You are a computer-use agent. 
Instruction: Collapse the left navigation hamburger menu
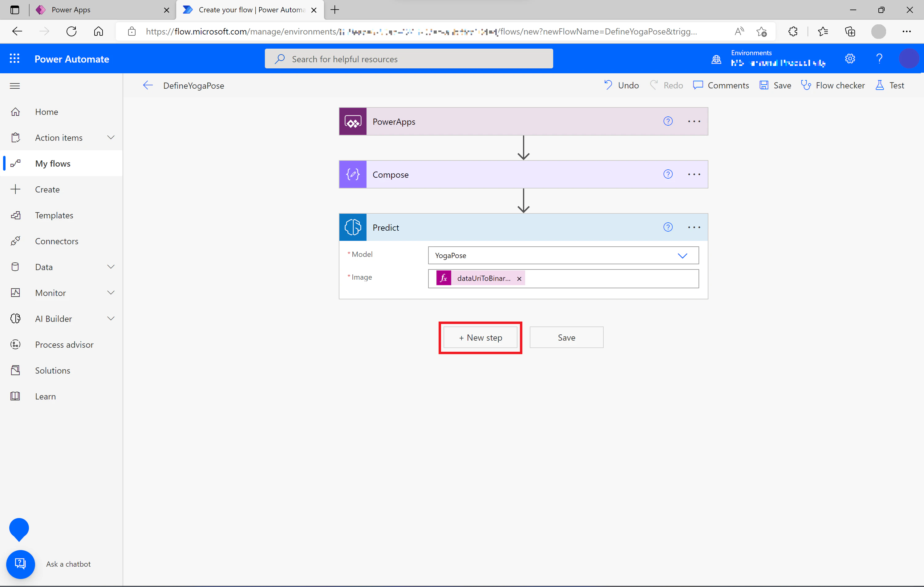(x=14, y=86)
